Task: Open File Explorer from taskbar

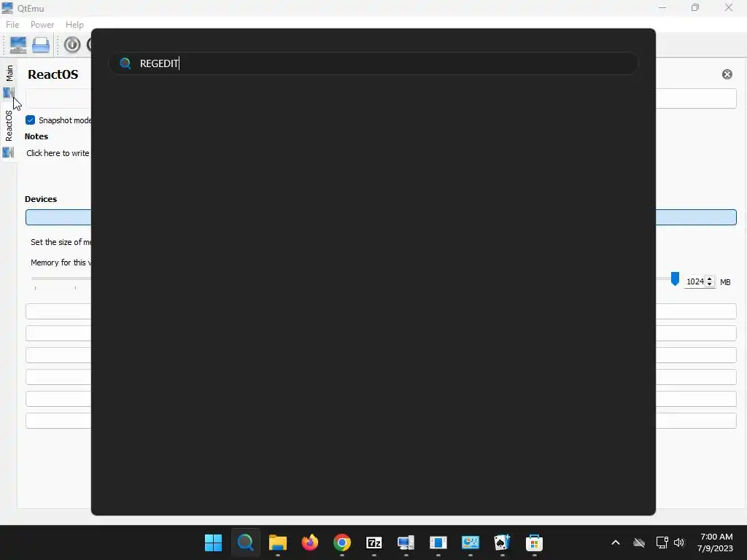Action: (278, 542)
